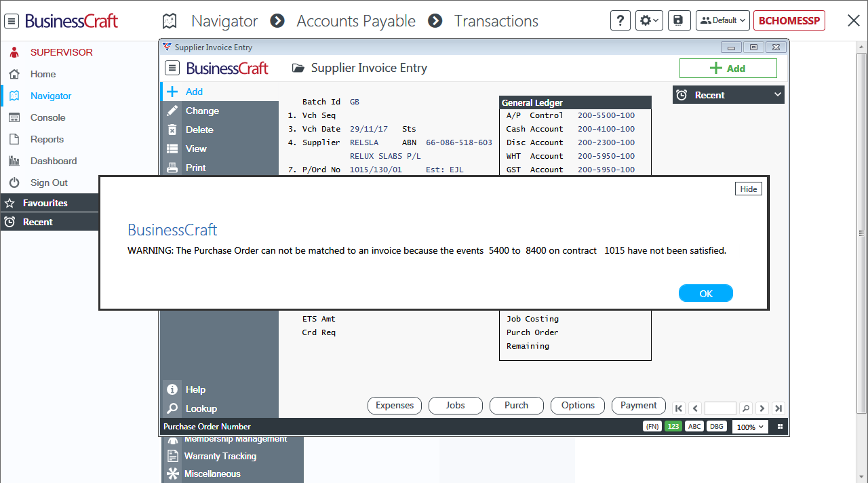Go to the next record icon
Screen dimensions: 868x483
tap(762, 408)
